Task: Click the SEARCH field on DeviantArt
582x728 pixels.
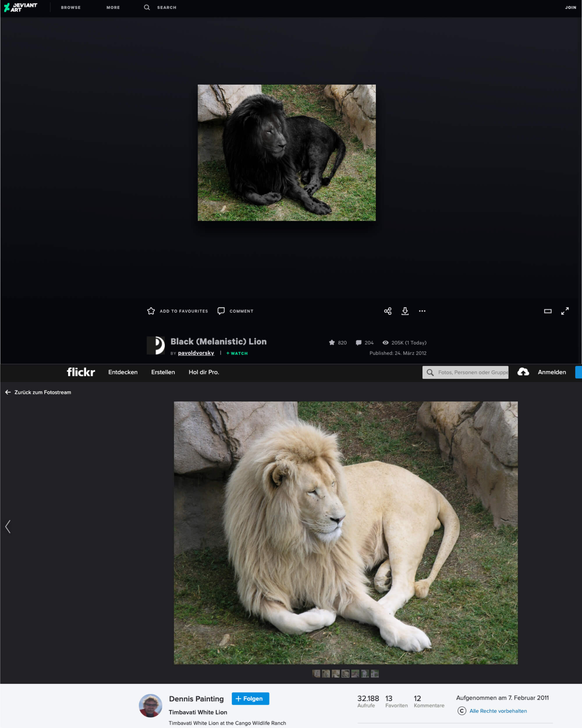Action: click(x=167, y=8)
